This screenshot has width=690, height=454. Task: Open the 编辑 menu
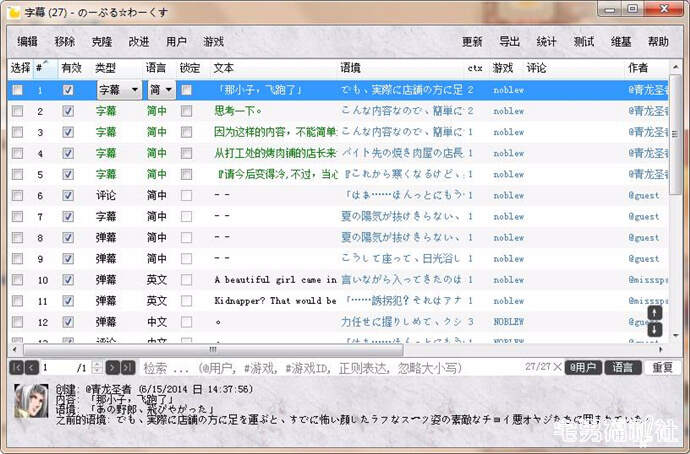click(27, 42)
